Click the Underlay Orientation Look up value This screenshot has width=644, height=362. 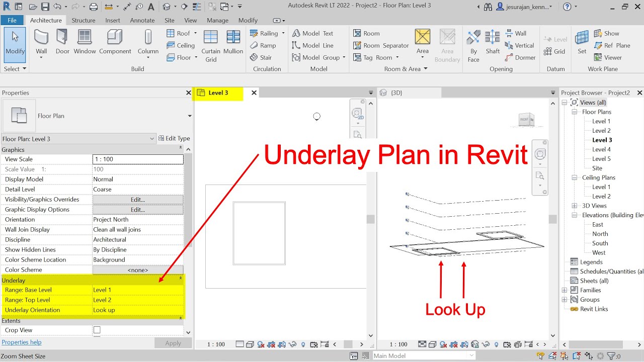coord(138,310)
